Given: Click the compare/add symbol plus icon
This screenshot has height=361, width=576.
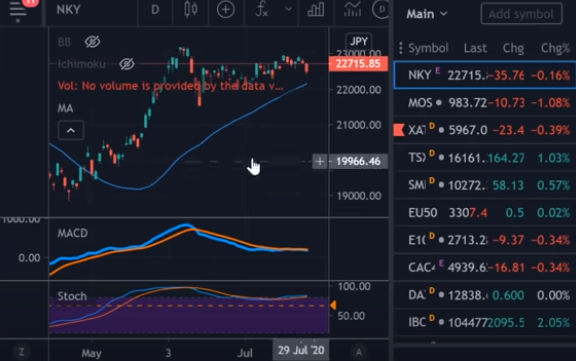Looking at the screenshot, I should [x=226, y=9].
